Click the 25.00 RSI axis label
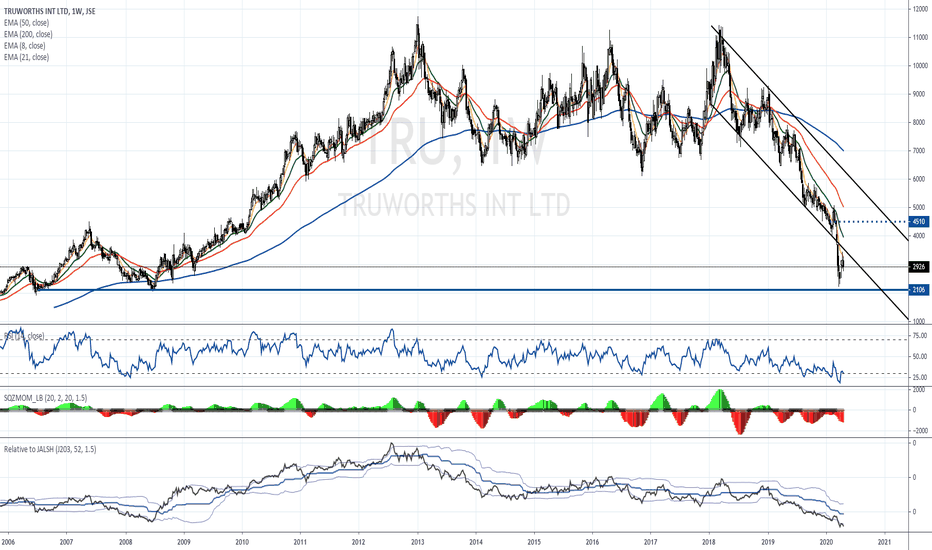The height and width of the screenshot is (550, 932). click(920, 378)
